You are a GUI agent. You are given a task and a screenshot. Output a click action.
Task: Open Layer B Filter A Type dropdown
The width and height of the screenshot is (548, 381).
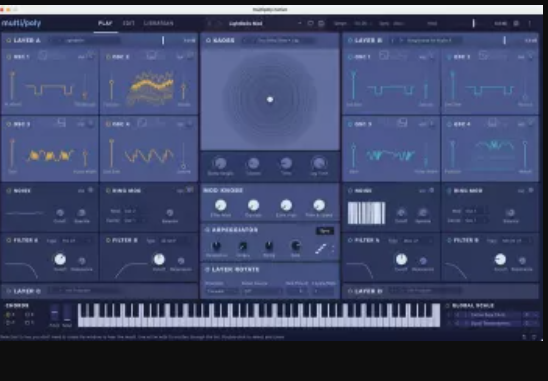418,240
